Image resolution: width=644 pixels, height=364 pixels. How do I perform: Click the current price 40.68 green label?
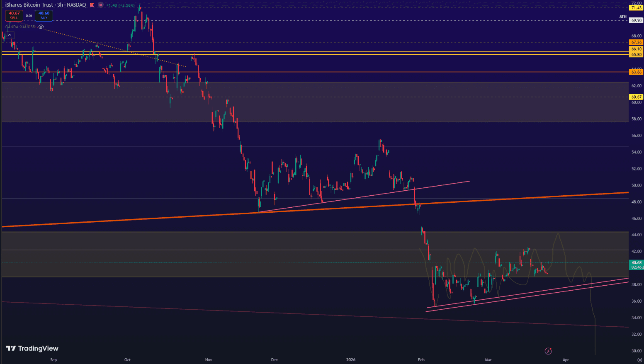[x=636, y=263]
